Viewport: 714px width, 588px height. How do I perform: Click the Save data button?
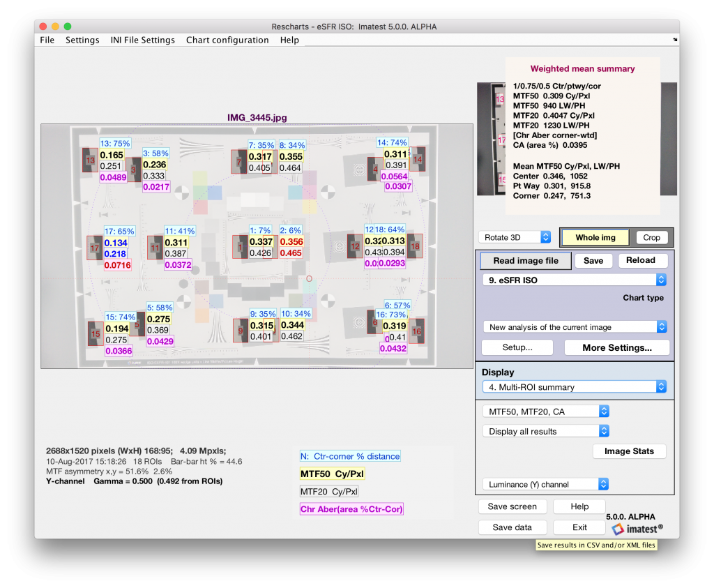click(512, 527)
